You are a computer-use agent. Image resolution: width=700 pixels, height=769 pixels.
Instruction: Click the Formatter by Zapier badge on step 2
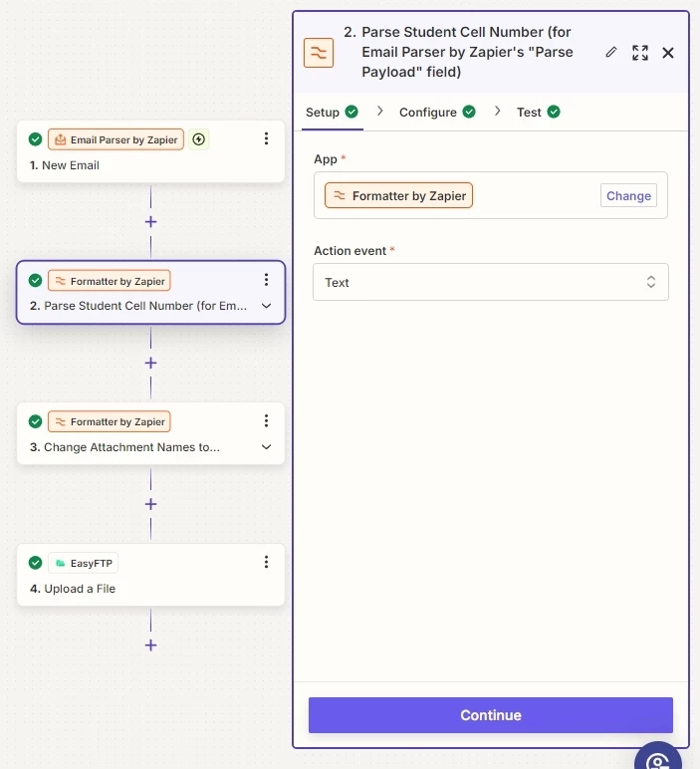click(x=110, y=281)
